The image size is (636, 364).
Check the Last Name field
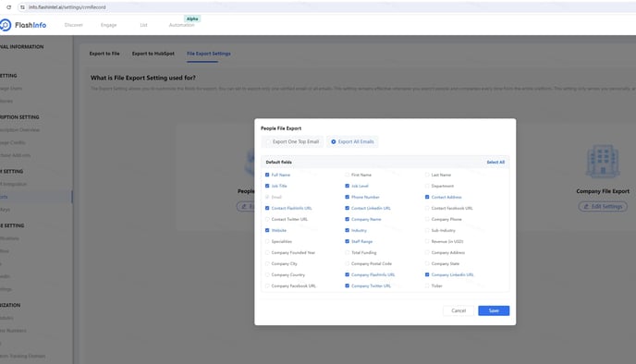coord(427,175)
